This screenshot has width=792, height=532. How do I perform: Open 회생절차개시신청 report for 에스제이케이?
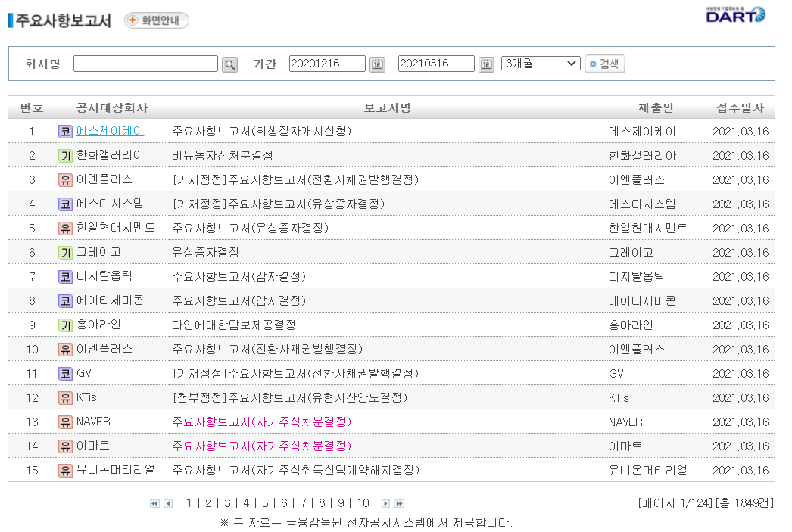262,131
